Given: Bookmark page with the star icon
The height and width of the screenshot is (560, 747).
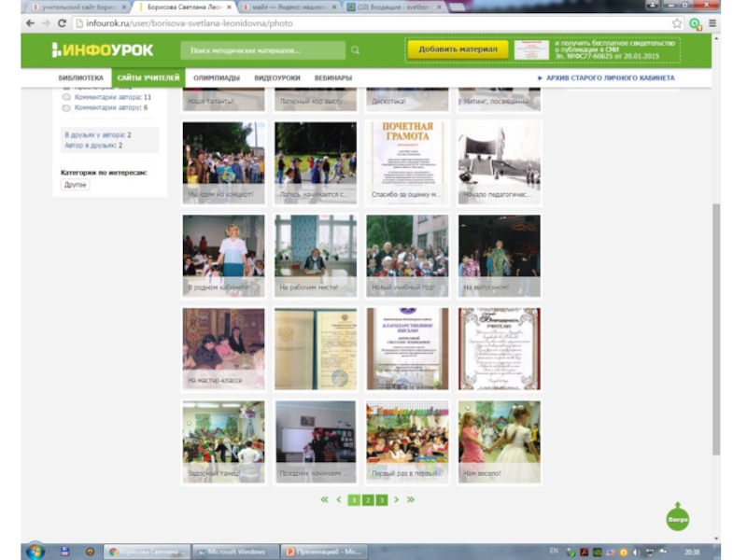Looking at the screenshot, I should tap(676, 23).
